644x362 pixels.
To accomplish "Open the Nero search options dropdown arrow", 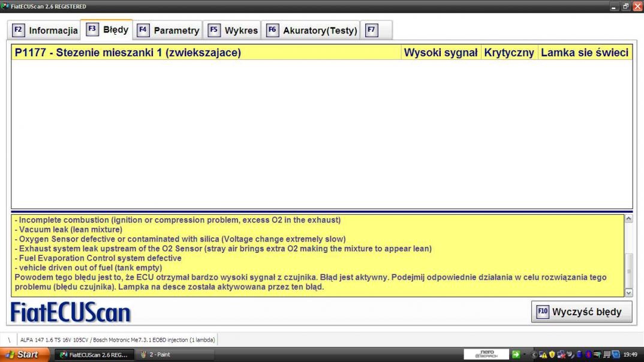I will pyautogui.click(x=525, y=354).
